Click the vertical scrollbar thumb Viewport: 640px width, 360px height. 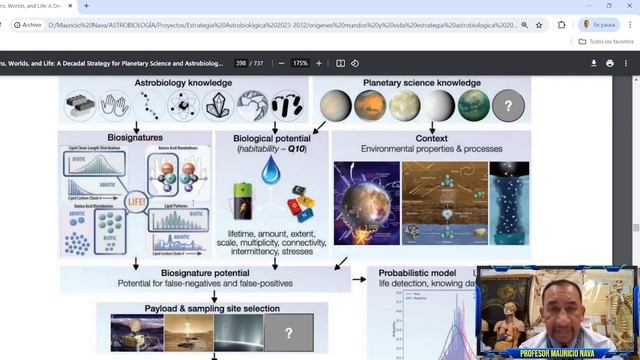click(636, 227)
